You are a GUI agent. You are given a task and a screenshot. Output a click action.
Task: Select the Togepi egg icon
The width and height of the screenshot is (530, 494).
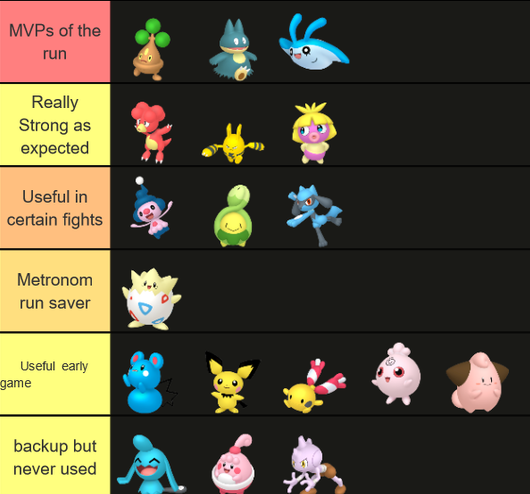[x=151, y=299]
